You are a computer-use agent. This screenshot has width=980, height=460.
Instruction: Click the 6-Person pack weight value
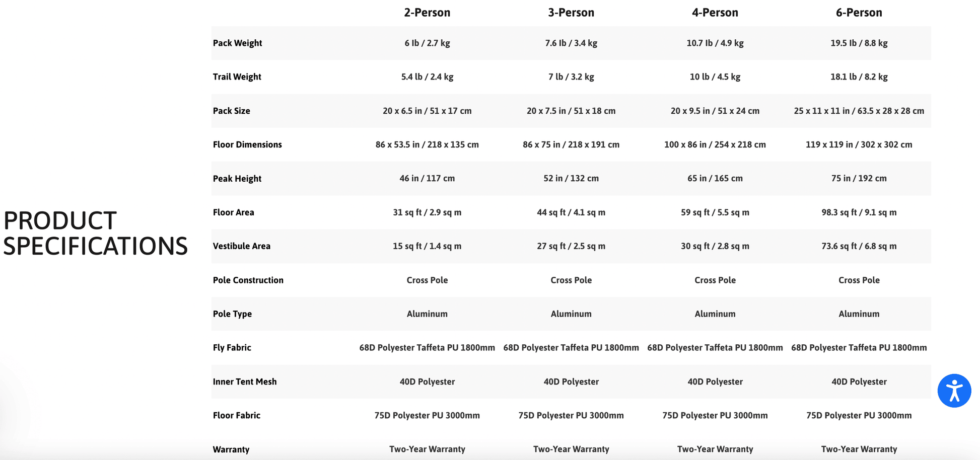coord(859,43)
